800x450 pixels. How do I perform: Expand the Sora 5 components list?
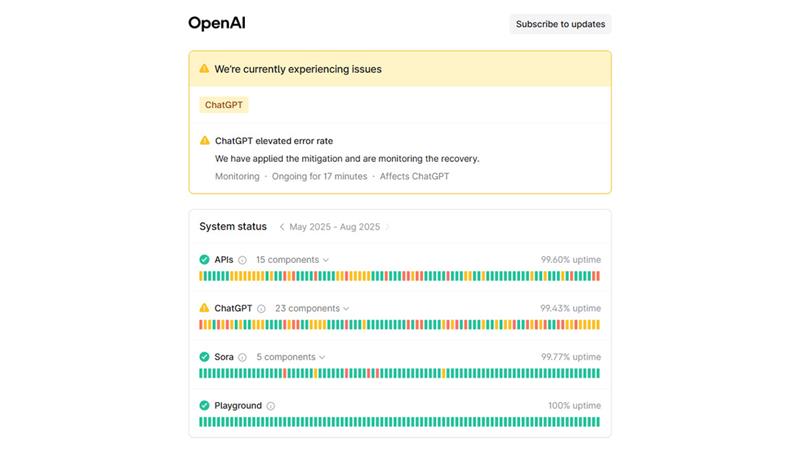click(290, 357)
